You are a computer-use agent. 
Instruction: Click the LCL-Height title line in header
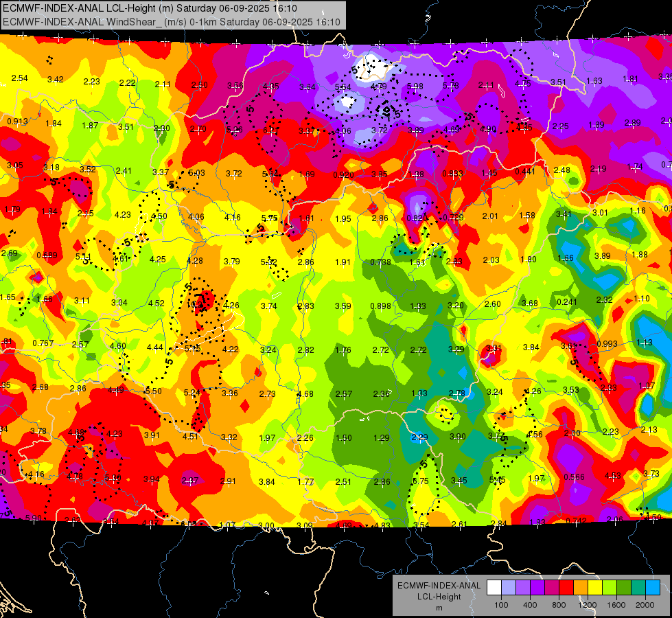(150, 8)
